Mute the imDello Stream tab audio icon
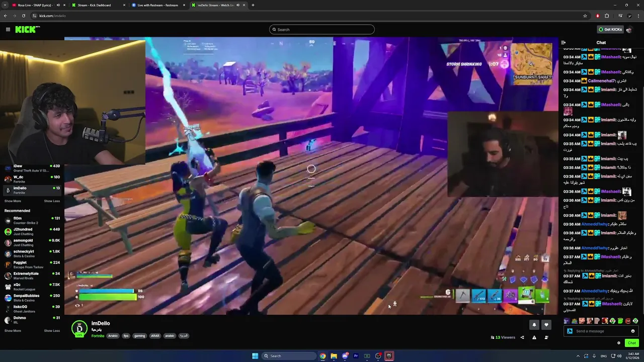This screenshot has height=362, width=644. [x=238, y=5]
